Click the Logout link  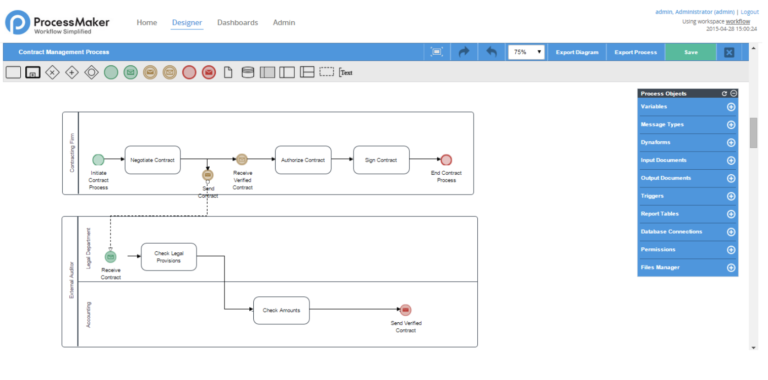pos(749,12)
